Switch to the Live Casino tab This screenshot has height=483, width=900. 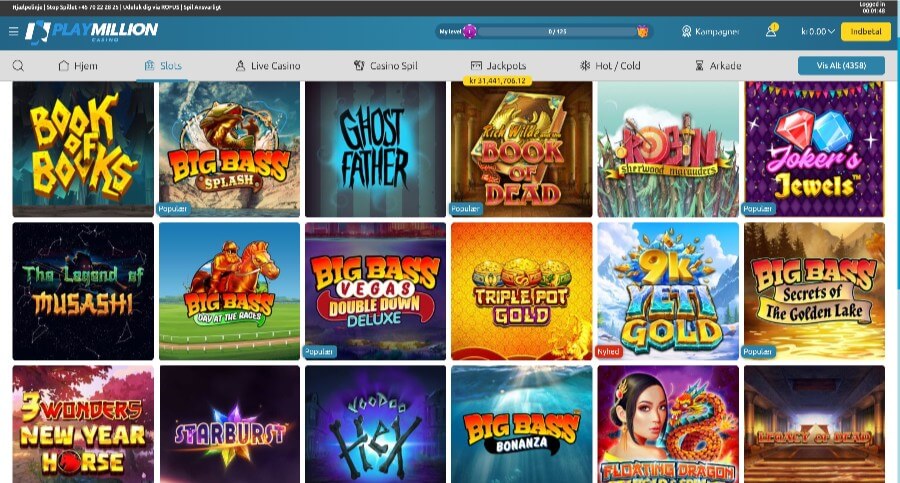click(x=267, y=66)
